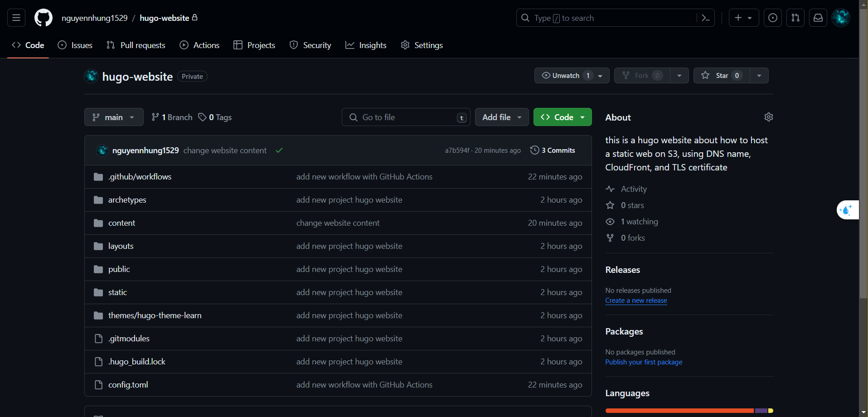Click the file icon for .hugo_build.lock
868x417 pixels.
[98, 362]
